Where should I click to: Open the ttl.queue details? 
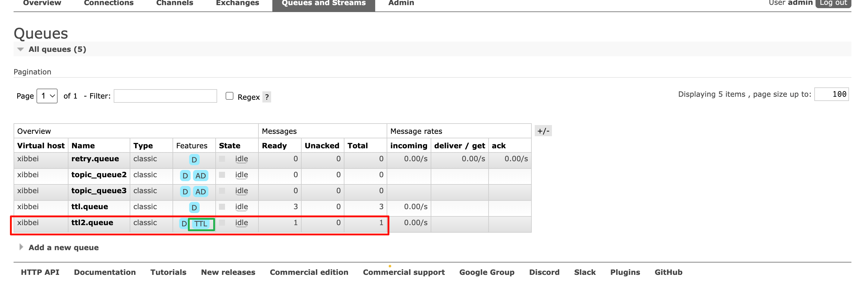[90, 207]
